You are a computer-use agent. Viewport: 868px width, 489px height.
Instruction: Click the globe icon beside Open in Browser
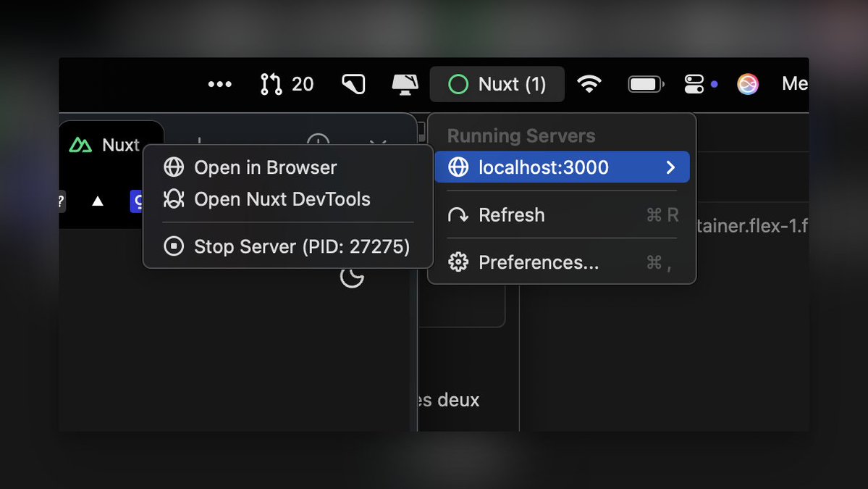pyautogui.click(x=174, y=167)
